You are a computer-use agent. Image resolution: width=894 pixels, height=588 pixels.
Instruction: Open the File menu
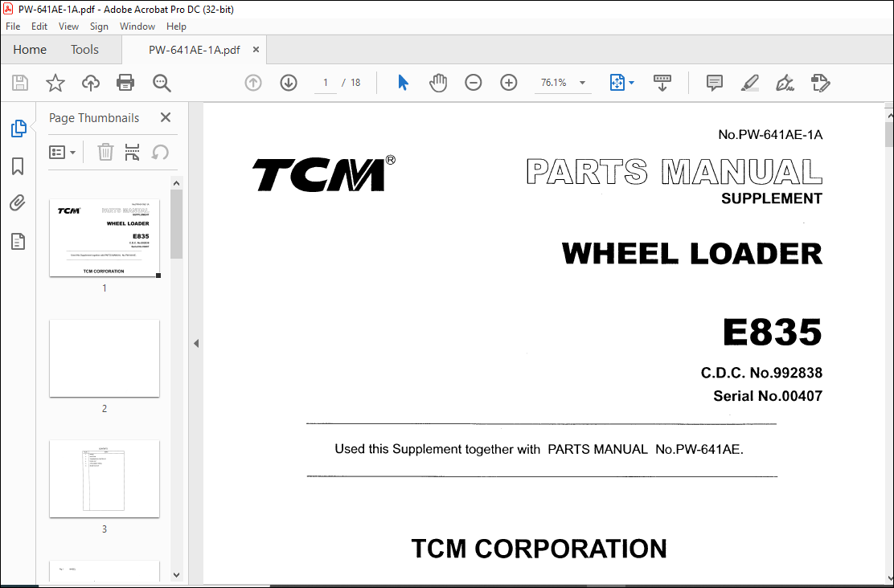pyautogui.click(x=13, y=27)
